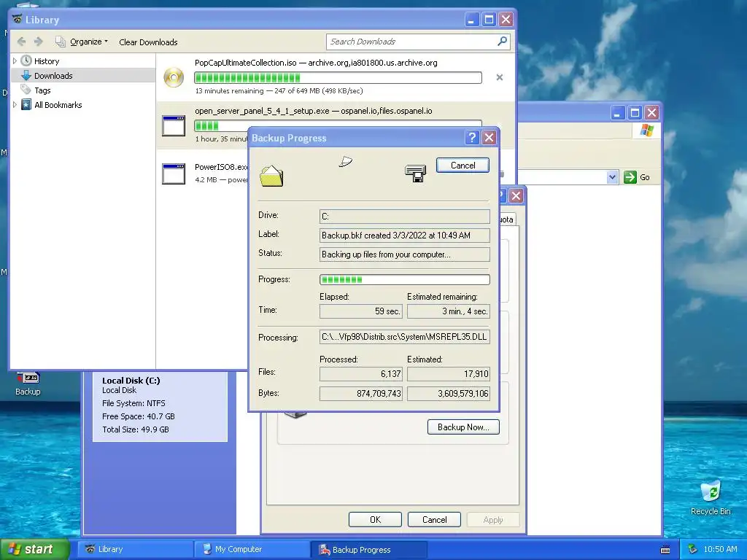Image resolution: width=747 pixels, height=560 pixels.
Task: Click the Estimated remaining time value
Action: click(x=449, y=311)
